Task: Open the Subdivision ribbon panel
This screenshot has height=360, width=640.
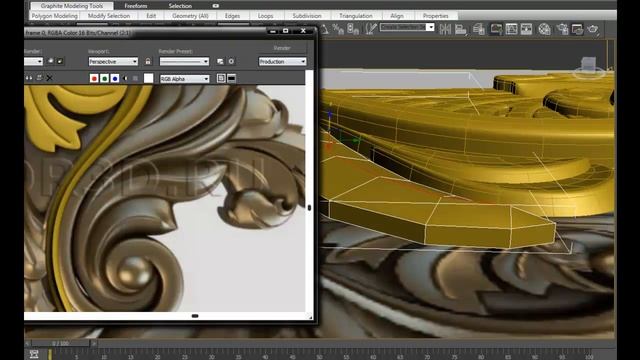Action: 307,16
